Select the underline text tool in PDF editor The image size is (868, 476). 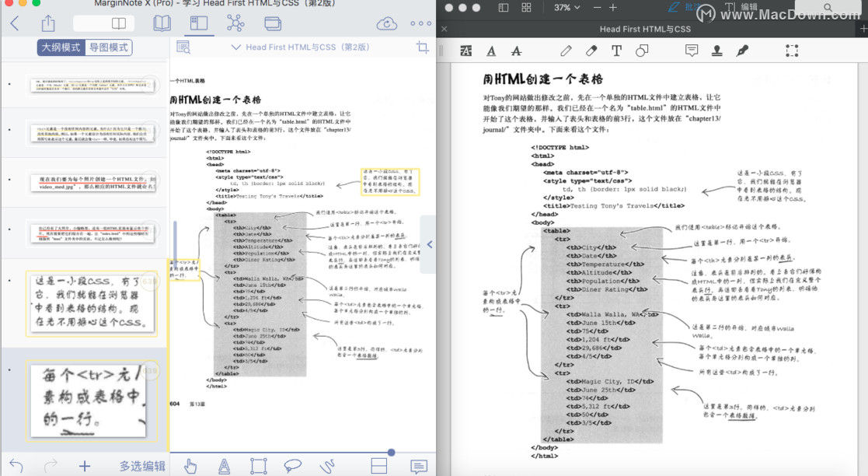coord(491,51)
